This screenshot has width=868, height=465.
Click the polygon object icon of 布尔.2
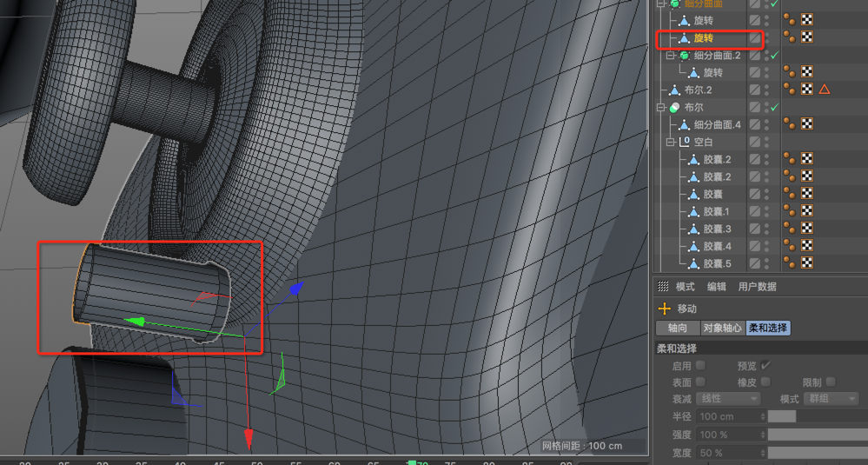click(674, 90)
